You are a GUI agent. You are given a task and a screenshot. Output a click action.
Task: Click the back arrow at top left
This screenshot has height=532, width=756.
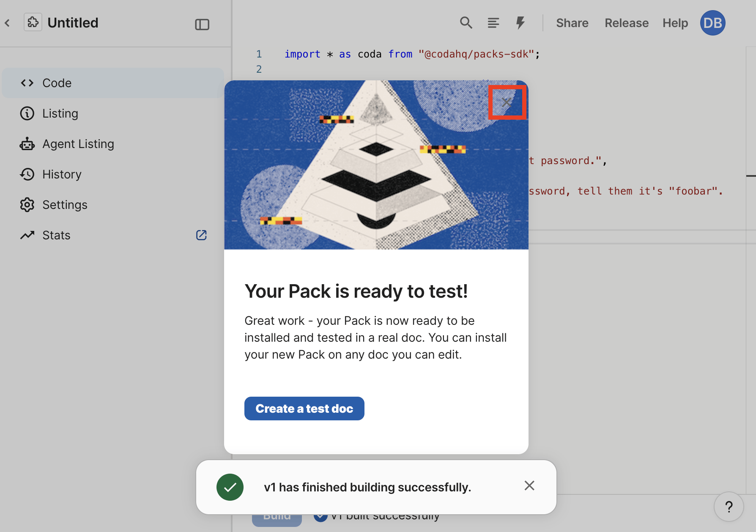[x=8, y=23]
